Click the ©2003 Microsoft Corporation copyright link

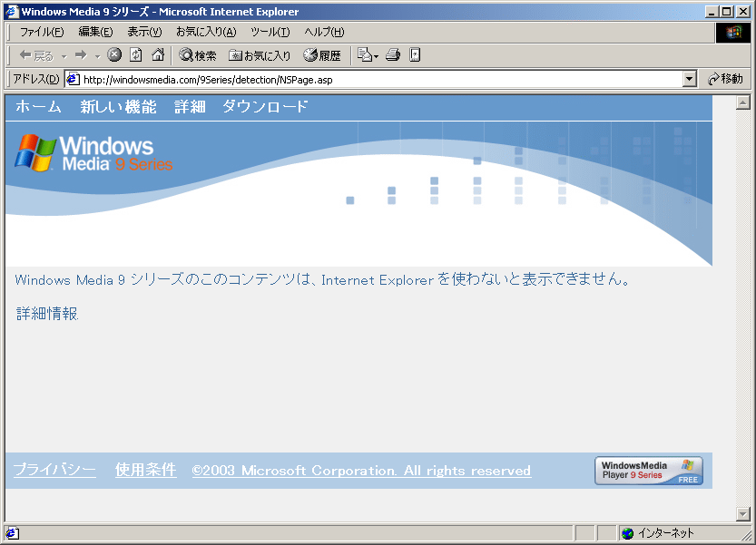(361, 471)
